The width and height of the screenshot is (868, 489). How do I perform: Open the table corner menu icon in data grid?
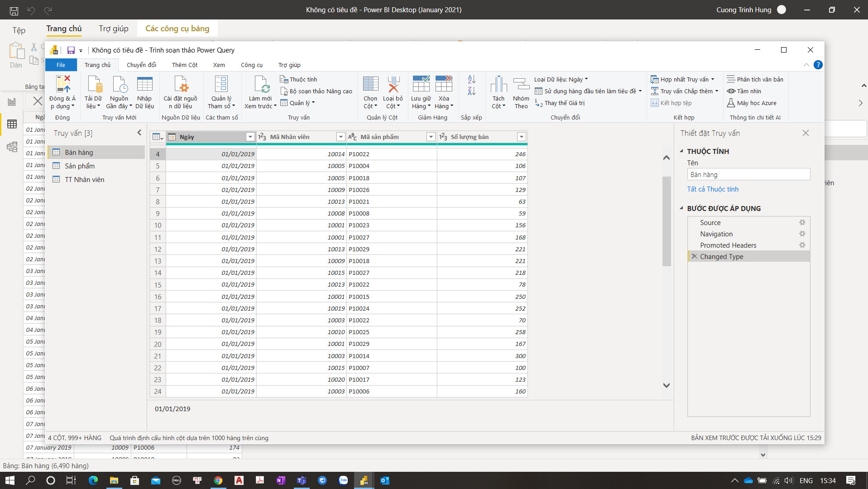(158, 137)
